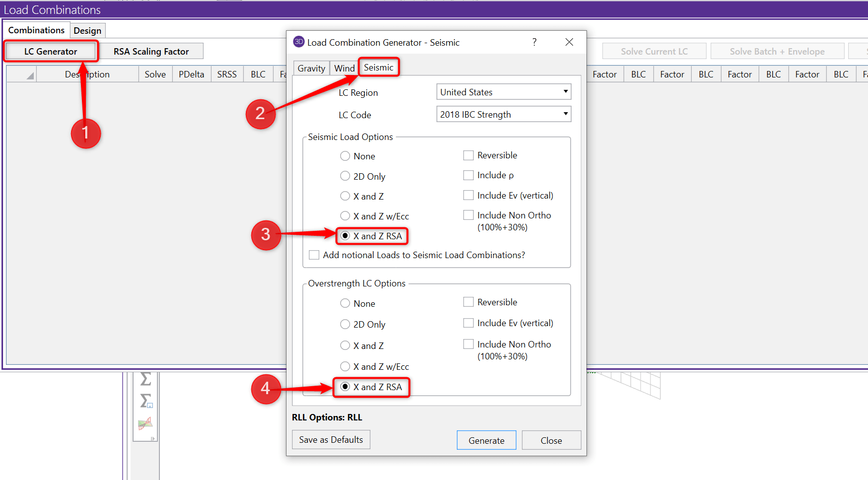This screenshot has width=868, height=480.
Task: Click the select-all corner cell of the spreadsheet
Action: click(x=22, y=74)
